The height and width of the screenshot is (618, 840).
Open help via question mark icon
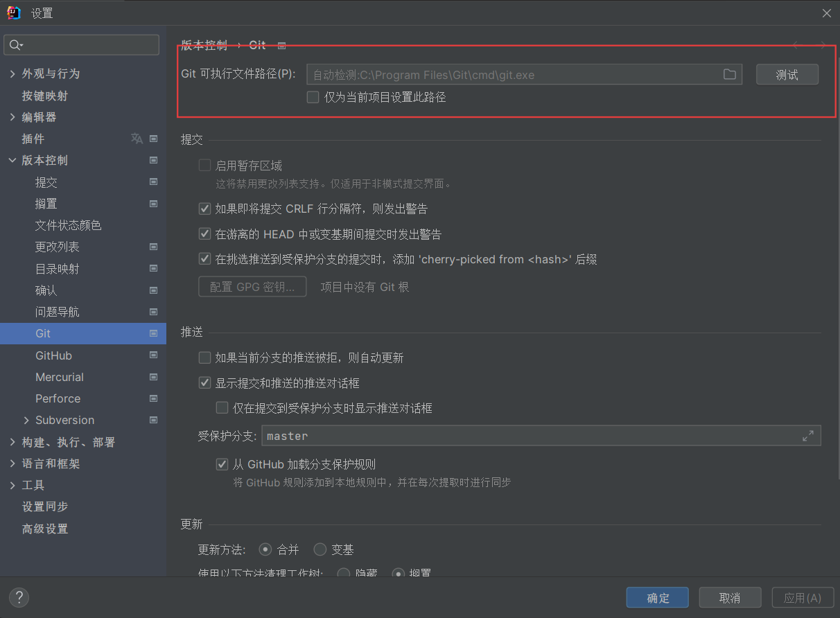[x=19, y=597]
